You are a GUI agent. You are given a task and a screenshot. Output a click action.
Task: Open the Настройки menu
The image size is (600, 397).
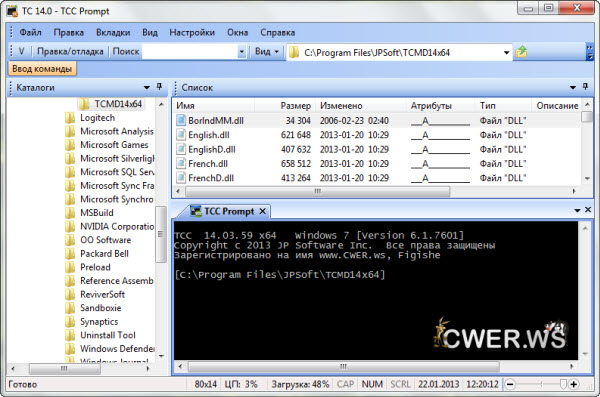192,33
